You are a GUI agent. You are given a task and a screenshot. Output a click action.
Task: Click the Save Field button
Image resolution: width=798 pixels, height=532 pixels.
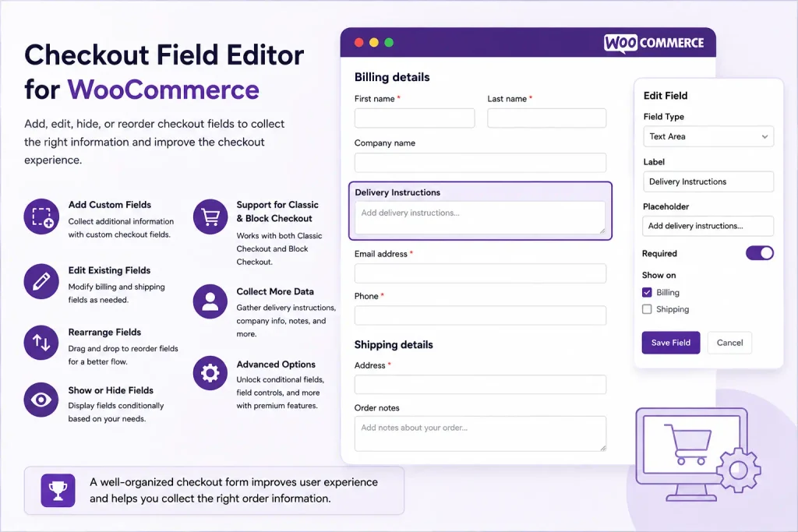pos(671,343)
